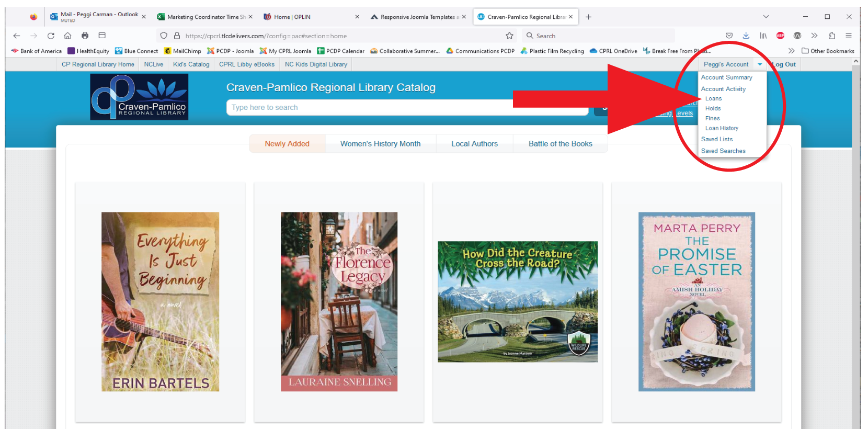Click the print icon in the toolbar
Image resolution: width=868 pixels, height=429 pixels.
(85, 36)
